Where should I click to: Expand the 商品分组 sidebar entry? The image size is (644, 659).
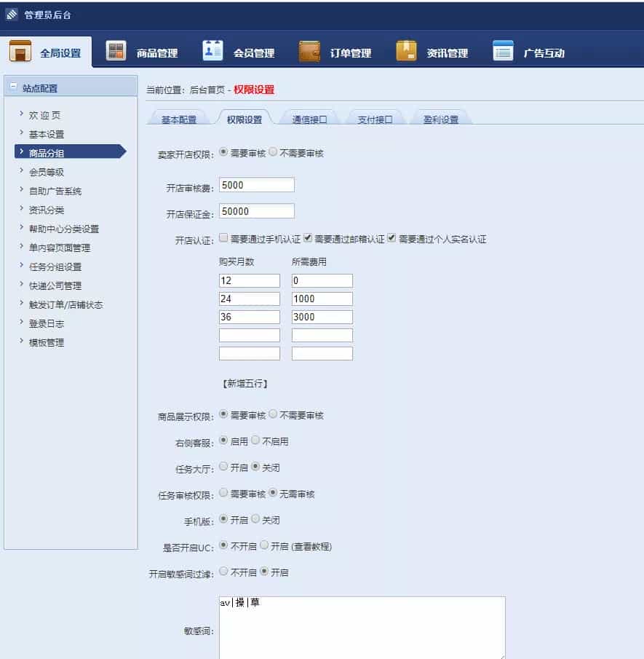coord(49,153)
